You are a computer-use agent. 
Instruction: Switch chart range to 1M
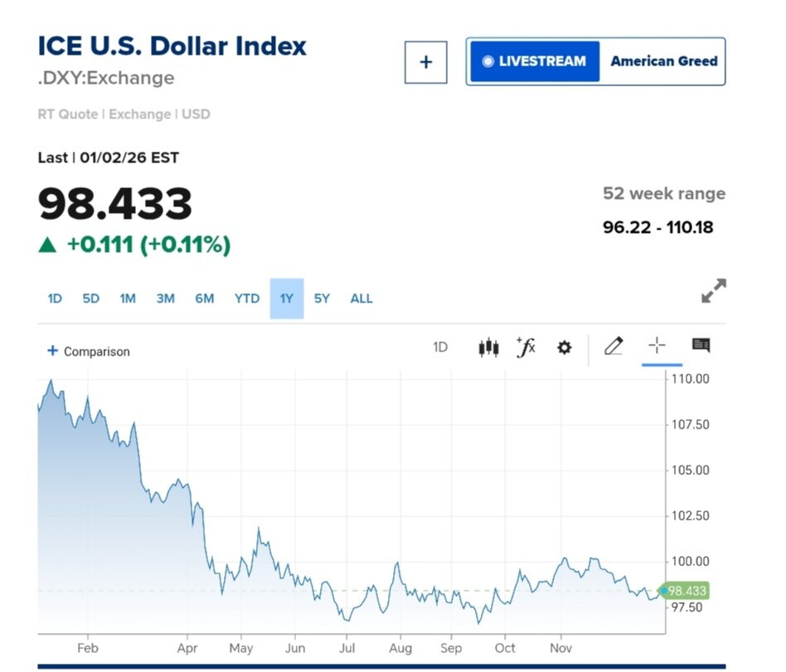128,298
